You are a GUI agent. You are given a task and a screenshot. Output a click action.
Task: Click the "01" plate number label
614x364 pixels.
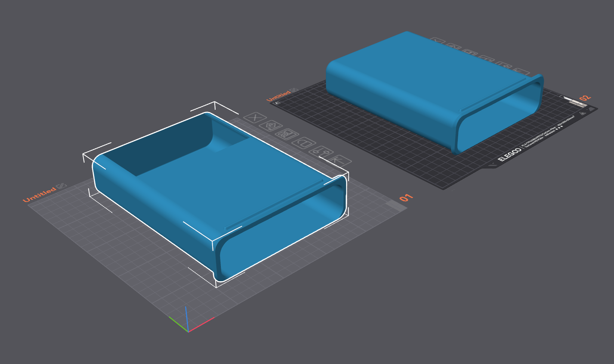[x=406, y=197]
